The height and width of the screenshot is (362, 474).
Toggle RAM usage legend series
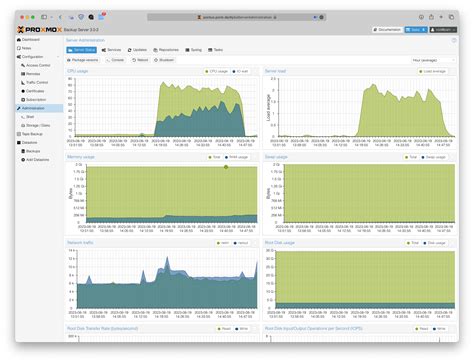tap(236, 157)
